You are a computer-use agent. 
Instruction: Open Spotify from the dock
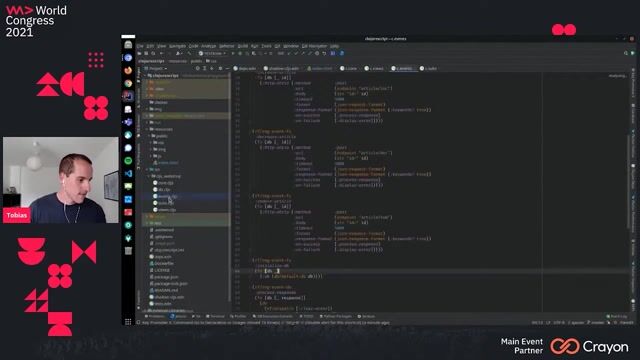pyautogui.click(x=128, y=161)
